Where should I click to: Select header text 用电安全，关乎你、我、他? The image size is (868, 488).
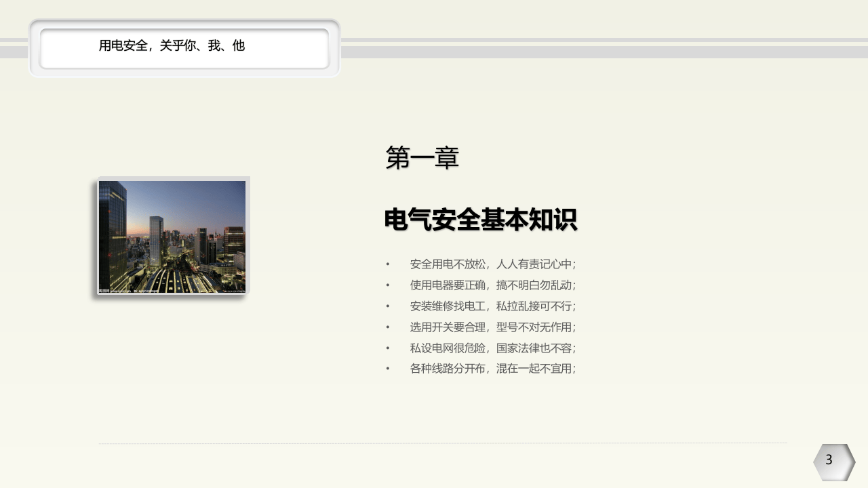(172, 46)
